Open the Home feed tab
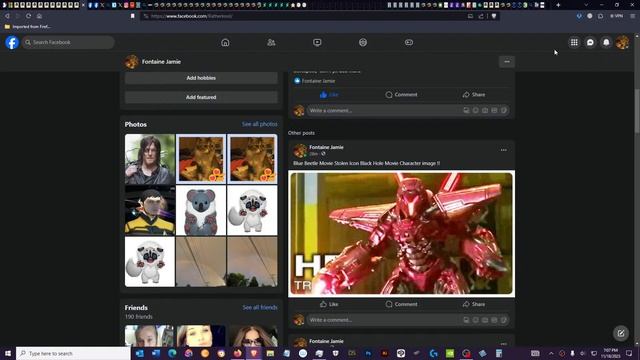The height and width of the screenshot is (360, 640). click(x=225, y=42)
